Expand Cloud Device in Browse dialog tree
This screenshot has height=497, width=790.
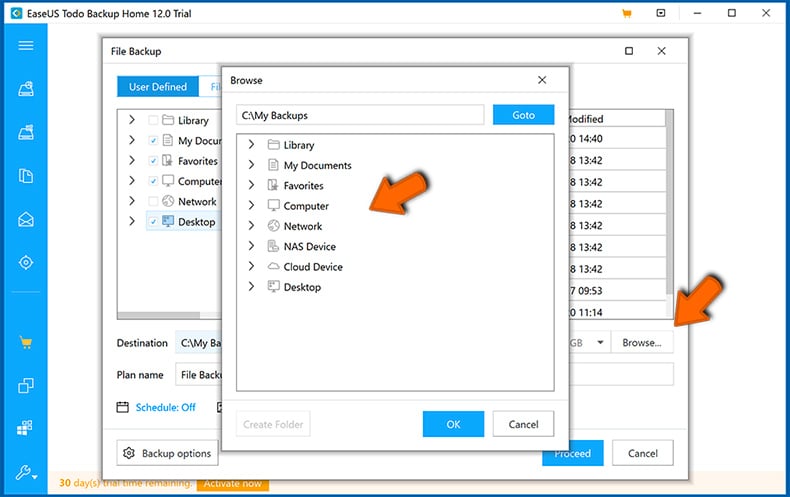[x=251, y=266]
